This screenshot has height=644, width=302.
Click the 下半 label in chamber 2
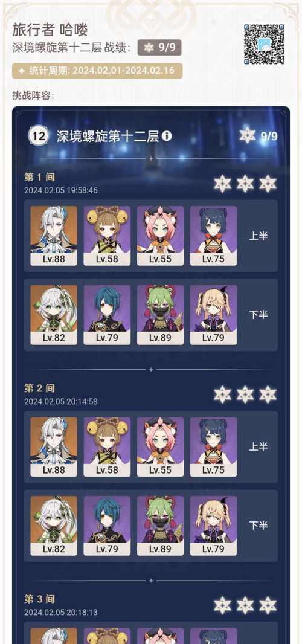[x=259, y=526]
